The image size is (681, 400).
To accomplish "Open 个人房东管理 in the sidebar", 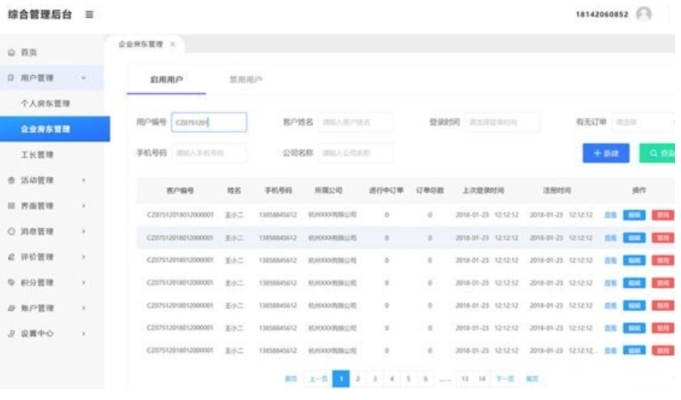I will (x=46, y=104).
